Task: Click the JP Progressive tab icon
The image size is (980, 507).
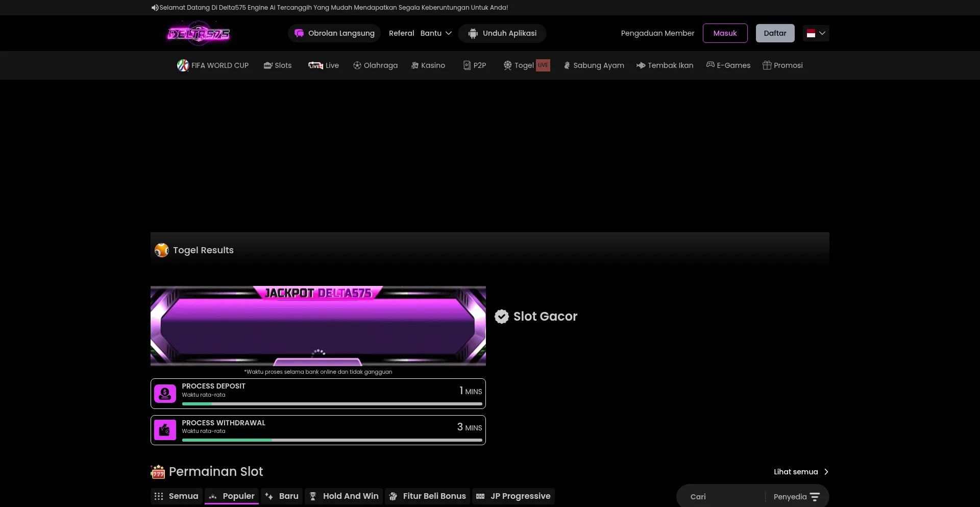Action: tap(480, 496)
